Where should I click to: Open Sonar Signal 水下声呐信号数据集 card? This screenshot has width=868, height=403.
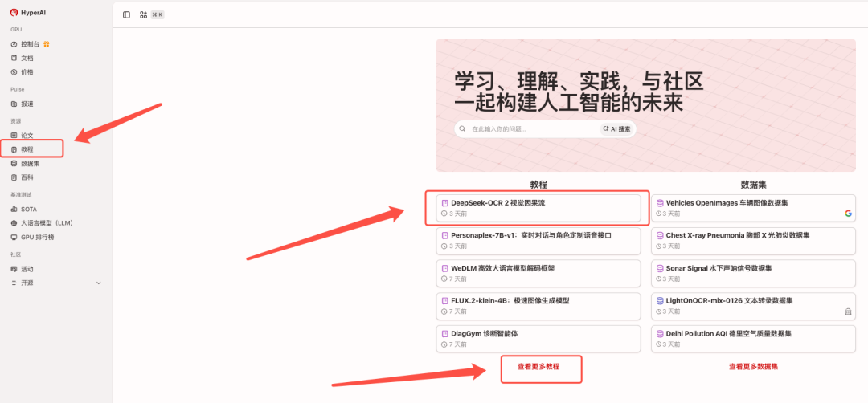pyautogui.click(x=753, y=274)
